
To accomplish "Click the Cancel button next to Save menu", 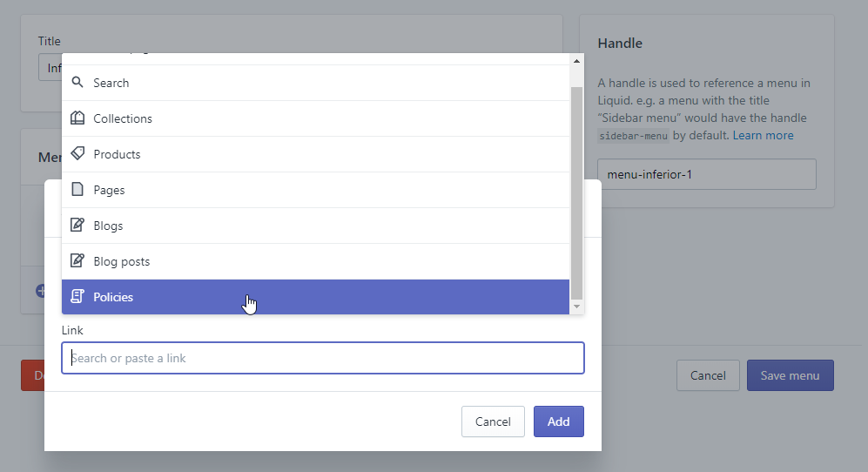I will click(x=708, y=376).
